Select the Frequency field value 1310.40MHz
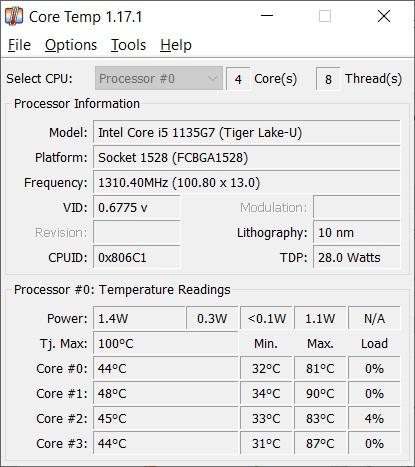The image size is (415, 467). coord(246,183)
